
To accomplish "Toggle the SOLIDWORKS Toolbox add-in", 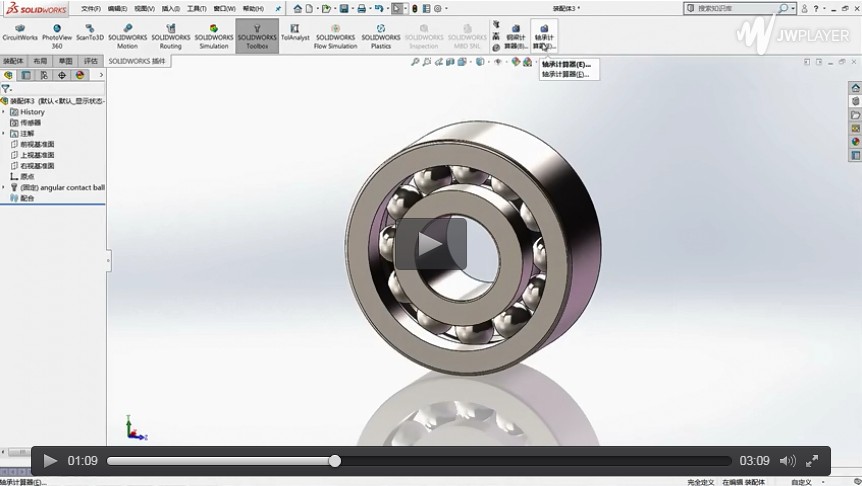I will pos(257,35).
